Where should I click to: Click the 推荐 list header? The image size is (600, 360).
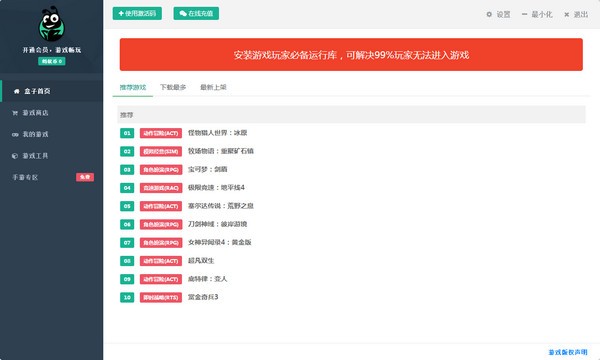pos(351,115)
